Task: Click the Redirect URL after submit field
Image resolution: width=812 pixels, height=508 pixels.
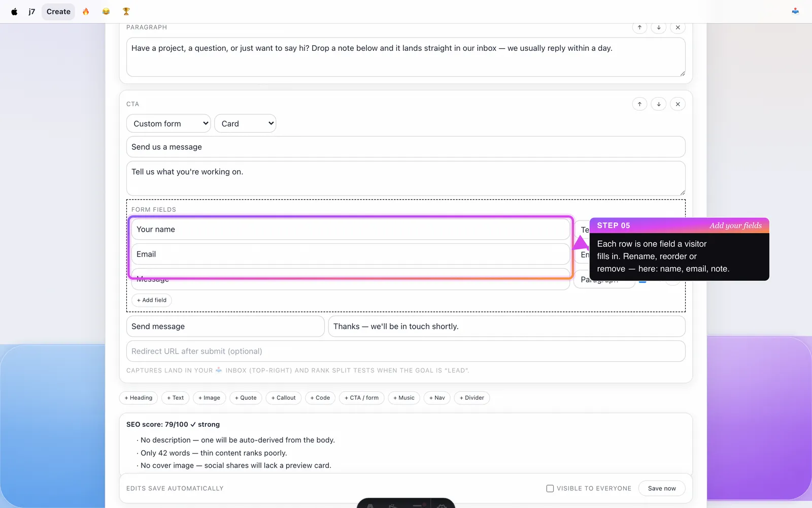Action: [x=405, y=351]
